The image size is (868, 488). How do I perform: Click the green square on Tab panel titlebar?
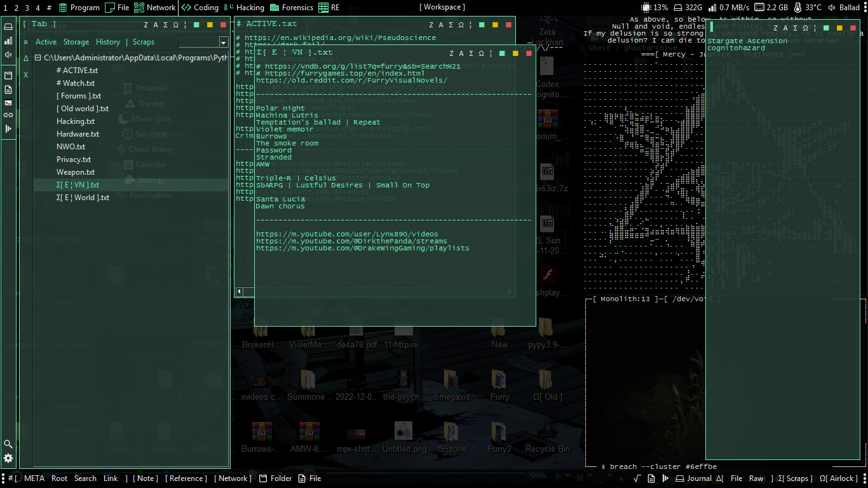[x=196, y=25]
